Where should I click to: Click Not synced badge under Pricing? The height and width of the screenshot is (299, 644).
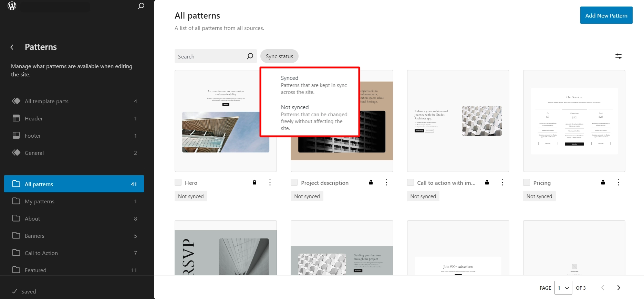539,196
